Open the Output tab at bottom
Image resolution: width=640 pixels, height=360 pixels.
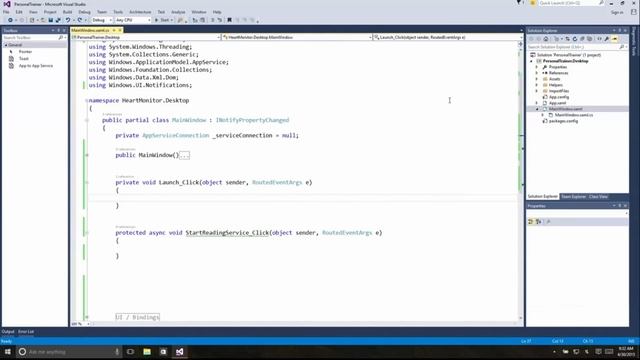point(8,332)
